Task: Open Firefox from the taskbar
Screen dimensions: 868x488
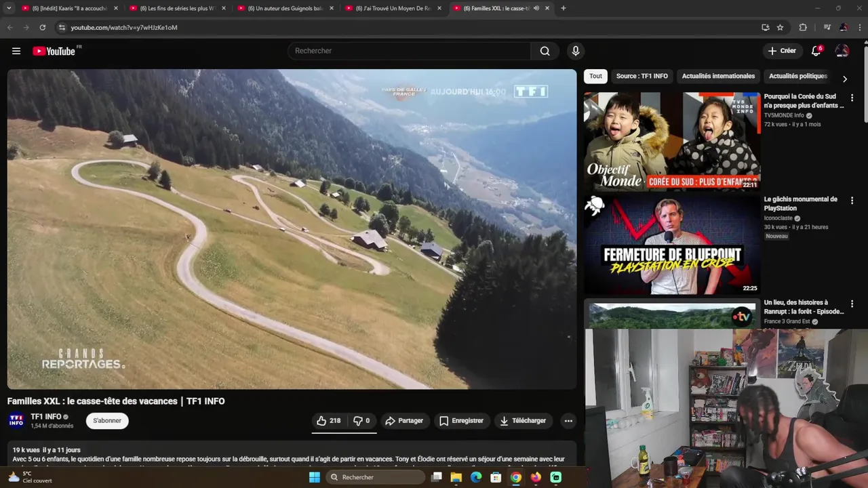Action: [536, 477]
